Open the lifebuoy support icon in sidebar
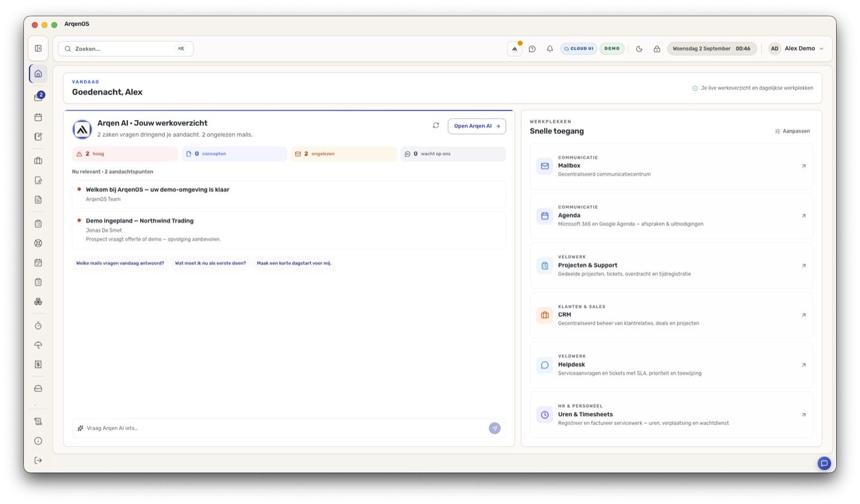This screenshot has height=504, width=860. coord(38,243)
